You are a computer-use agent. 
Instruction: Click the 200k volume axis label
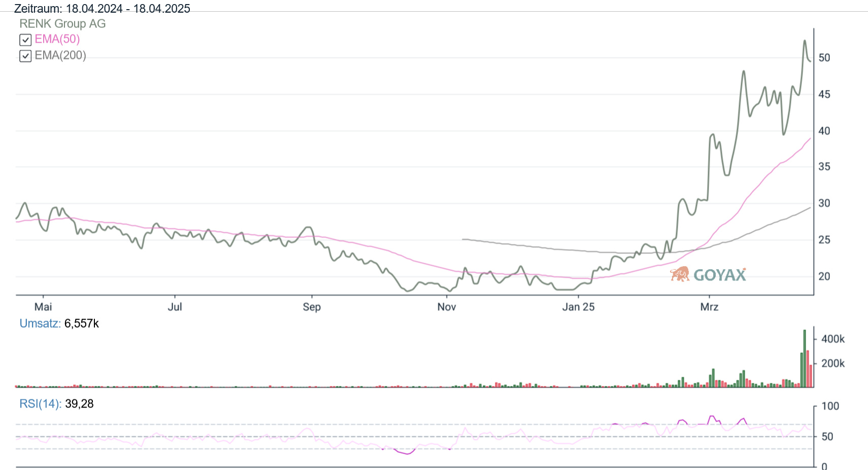coord(833,363)
